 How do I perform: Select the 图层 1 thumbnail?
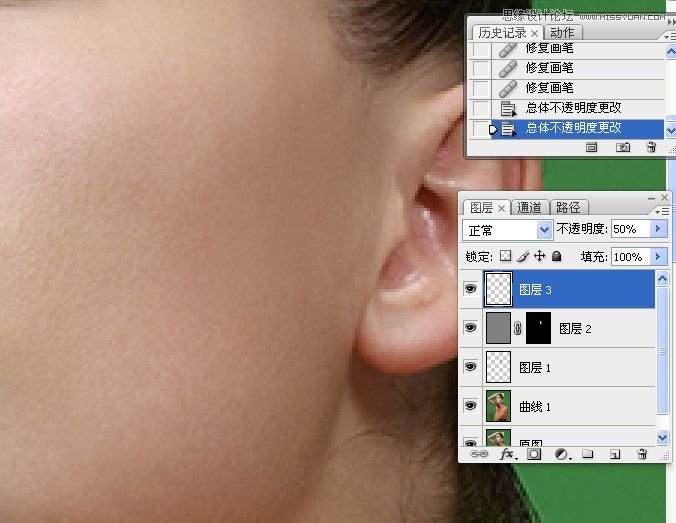click(x=498, y=367)
